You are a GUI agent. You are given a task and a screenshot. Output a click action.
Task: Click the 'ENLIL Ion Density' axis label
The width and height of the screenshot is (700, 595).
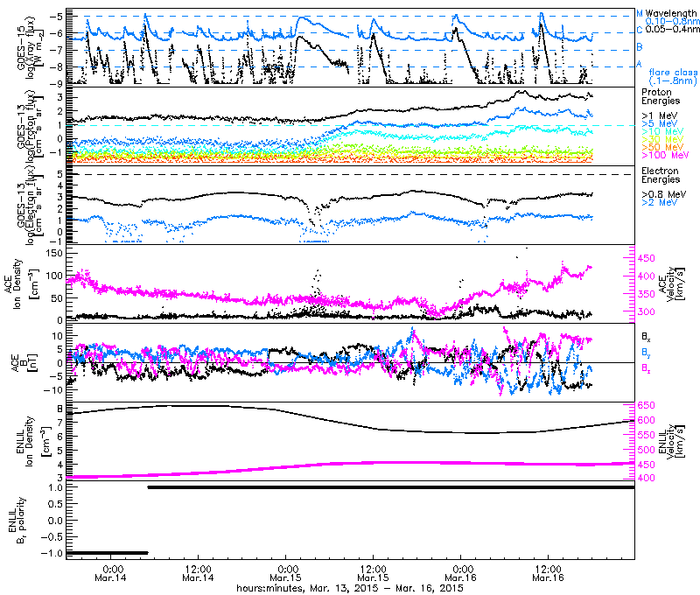tap(32, 441)
